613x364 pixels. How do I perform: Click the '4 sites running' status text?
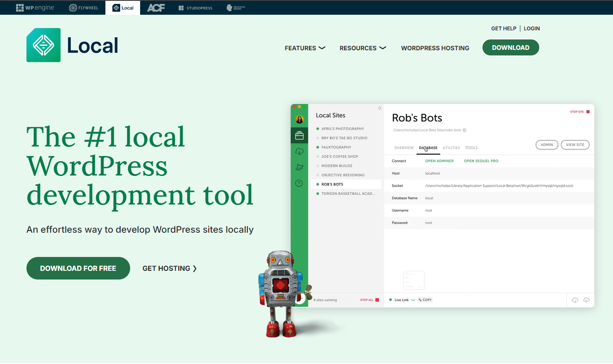point(325,300)
